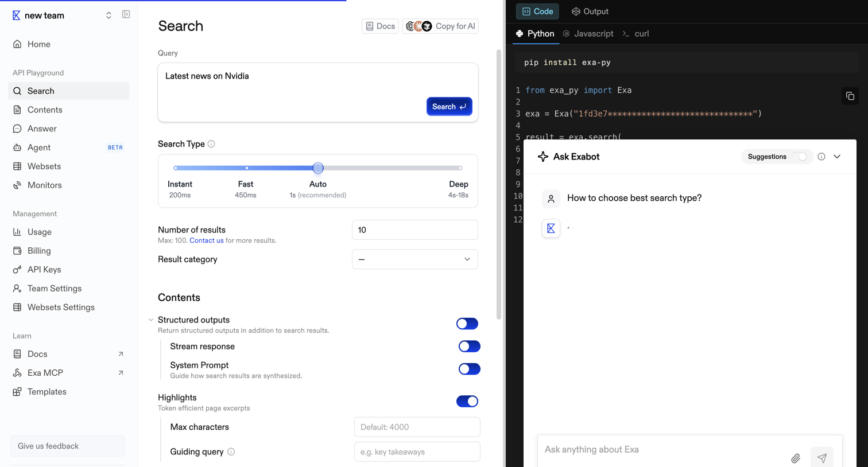Click the Websets table icon

click(17, 166)
